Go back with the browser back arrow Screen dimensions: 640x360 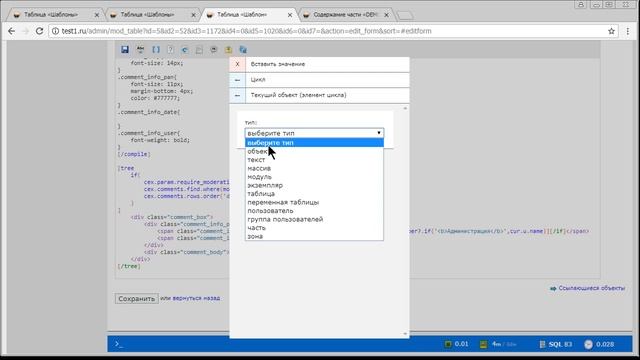tap(11, 31)
